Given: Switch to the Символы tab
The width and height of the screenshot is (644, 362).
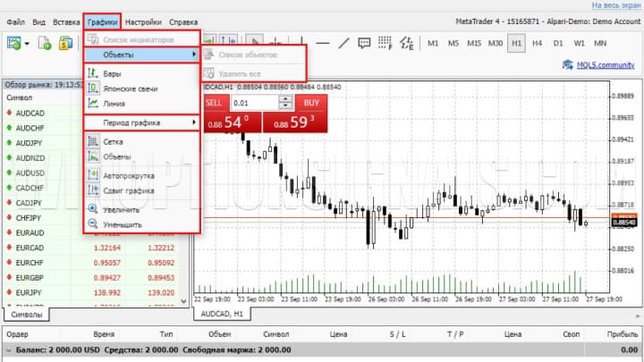Looking at the screenshot, I should (25, 315).
